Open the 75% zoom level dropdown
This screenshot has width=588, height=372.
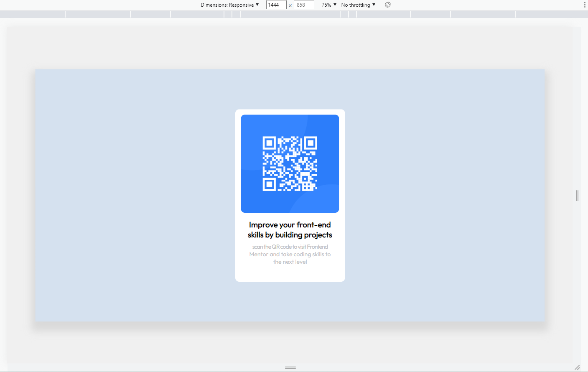coord(328,5)
